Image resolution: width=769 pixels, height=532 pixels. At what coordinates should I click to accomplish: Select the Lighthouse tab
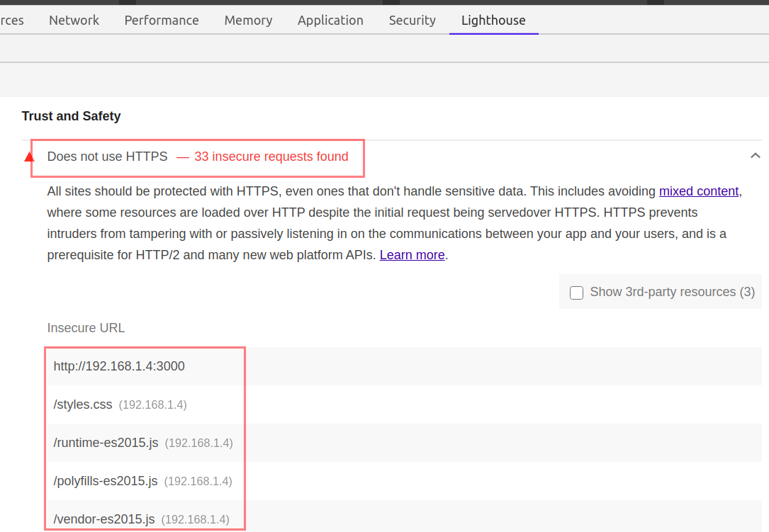(493, 20)
